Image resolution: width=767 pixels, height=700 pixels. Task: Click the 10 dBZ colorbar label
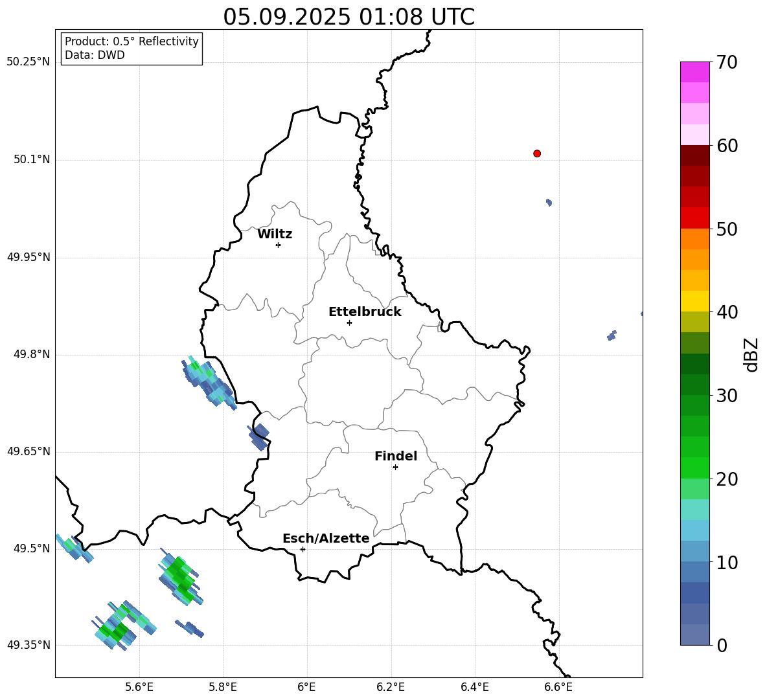(x=727, y=562)
